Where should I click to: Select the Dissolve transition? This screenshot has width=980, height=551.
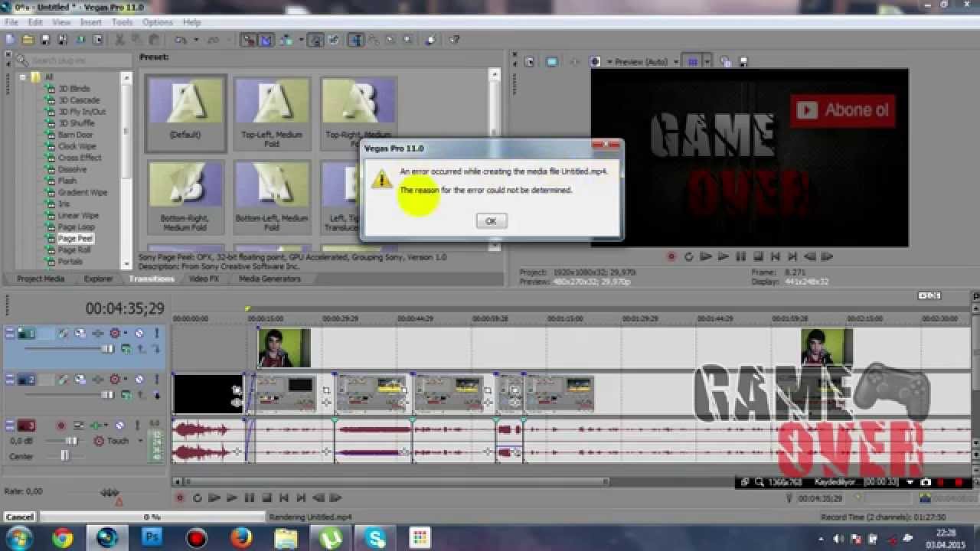coord(72,169)
